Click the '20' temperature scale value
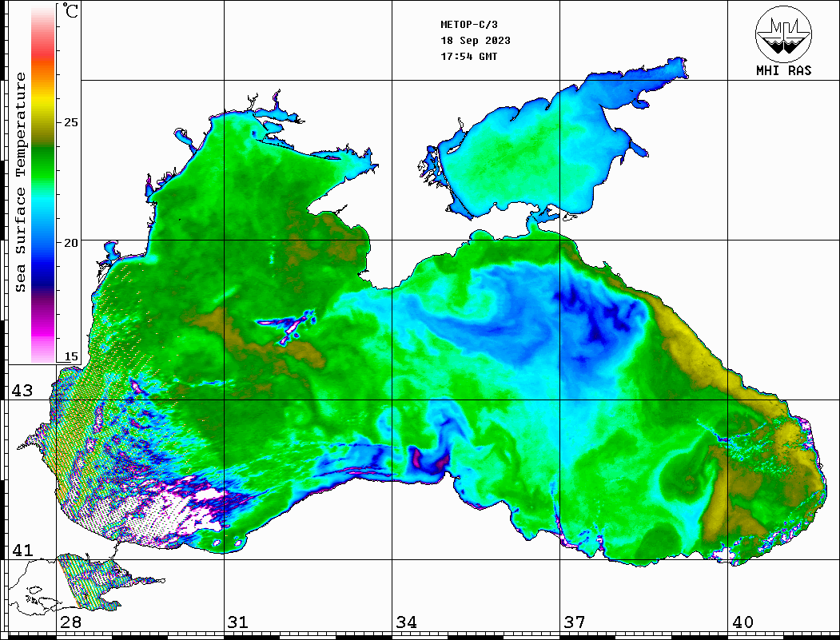 [70, 243]
